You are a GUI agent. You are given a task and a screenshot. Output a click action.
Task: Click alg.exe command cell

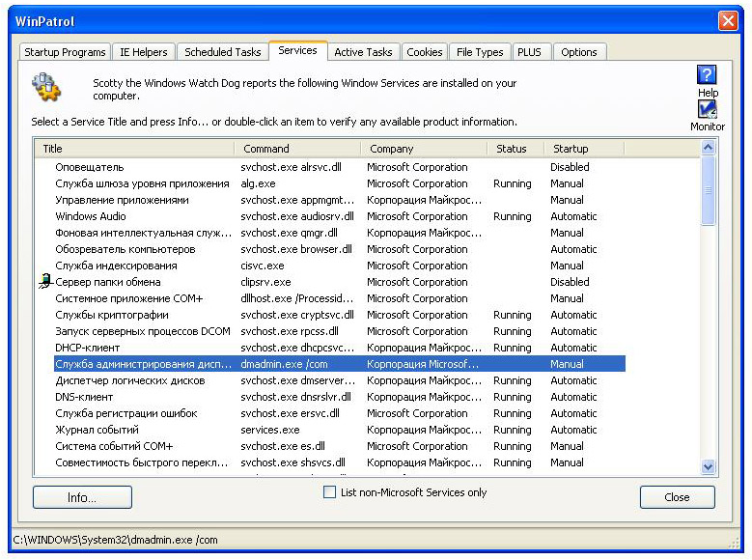tap(258, 183)
